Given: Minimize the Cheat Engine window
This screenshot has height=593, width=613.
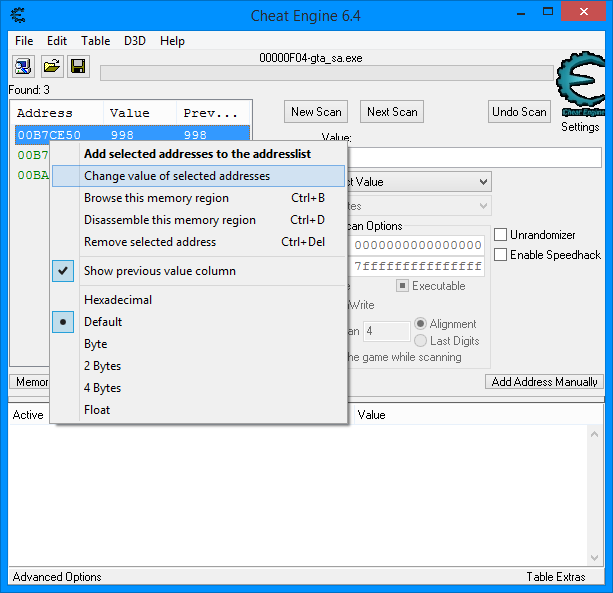Looking at the screenshot, I should 520,13.
